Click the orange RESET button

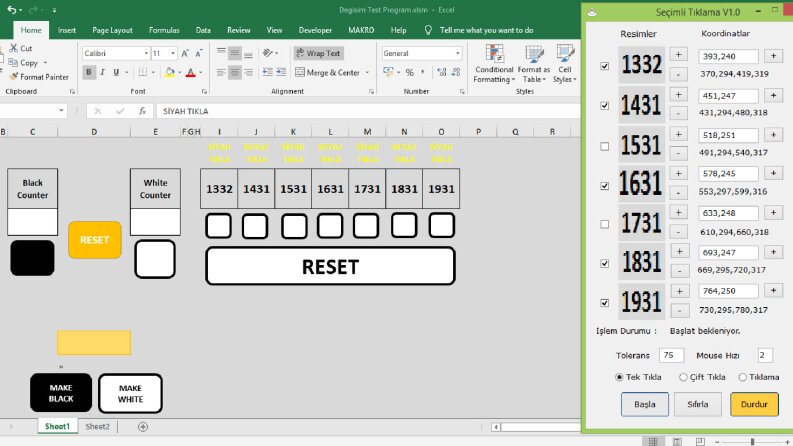point(95,240)
